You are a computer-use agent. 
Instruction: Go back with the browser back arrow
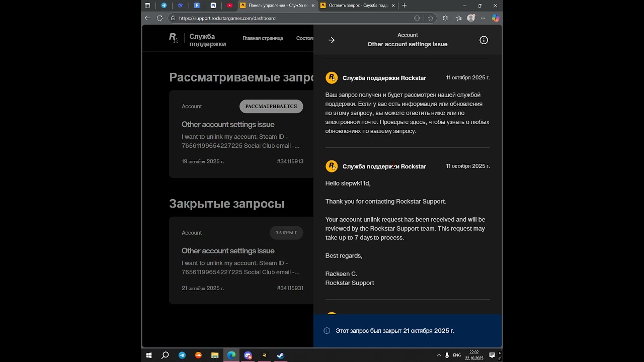click(x=147, y=18)
